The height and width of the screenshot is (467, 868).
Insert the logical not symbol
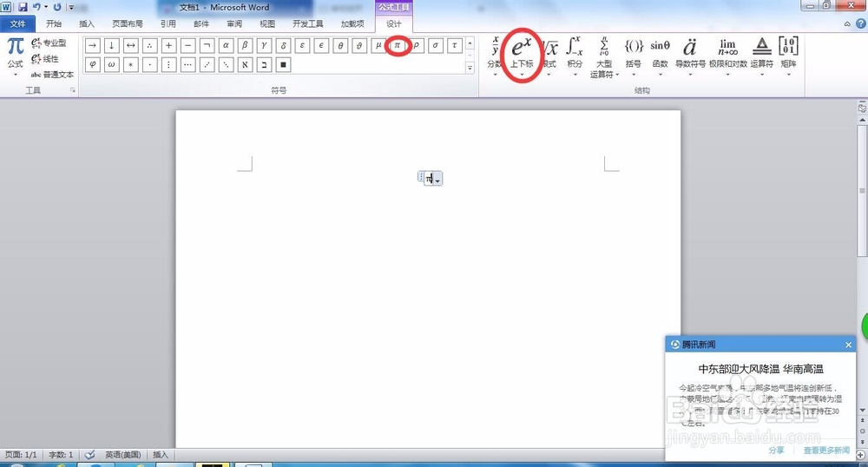207,46
